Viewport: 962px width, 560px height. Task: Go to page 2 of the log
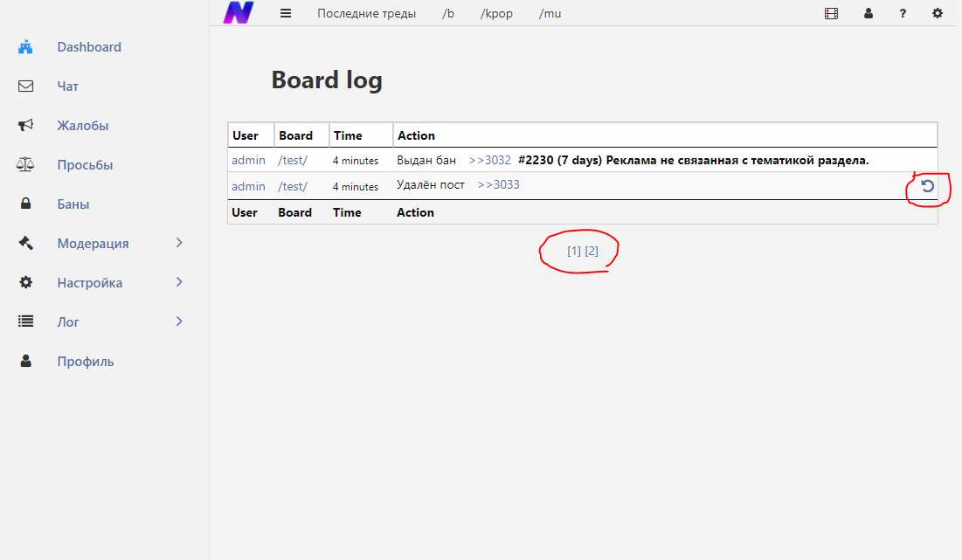pyautogui.click(x=592, y=251)
